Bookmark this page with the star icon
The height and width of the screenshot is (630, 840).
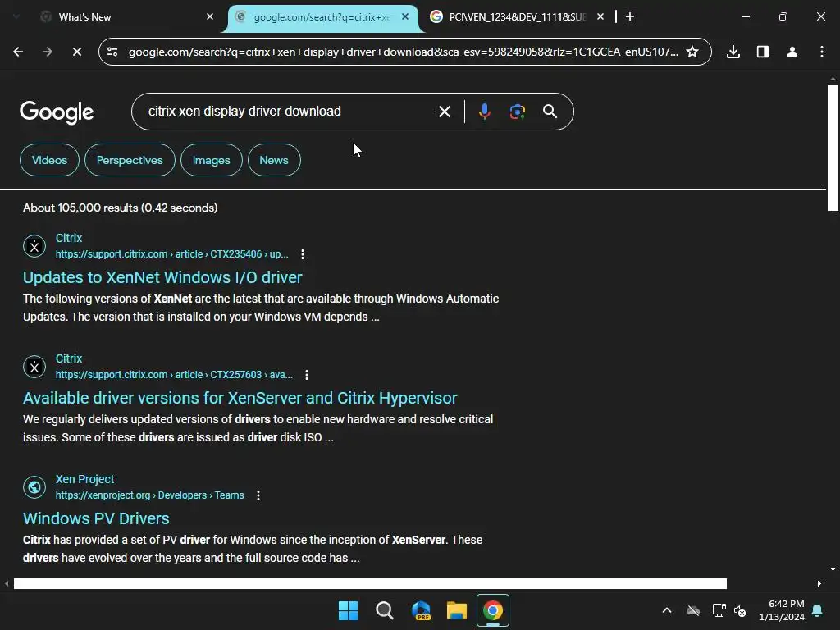(692, 52)
